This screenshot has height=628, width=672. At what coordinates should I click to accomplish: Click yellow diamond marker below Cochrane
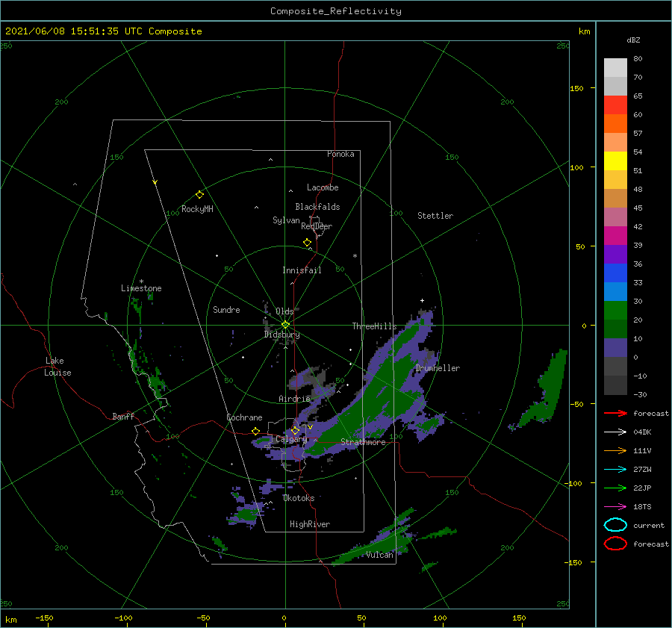[256, 432]
